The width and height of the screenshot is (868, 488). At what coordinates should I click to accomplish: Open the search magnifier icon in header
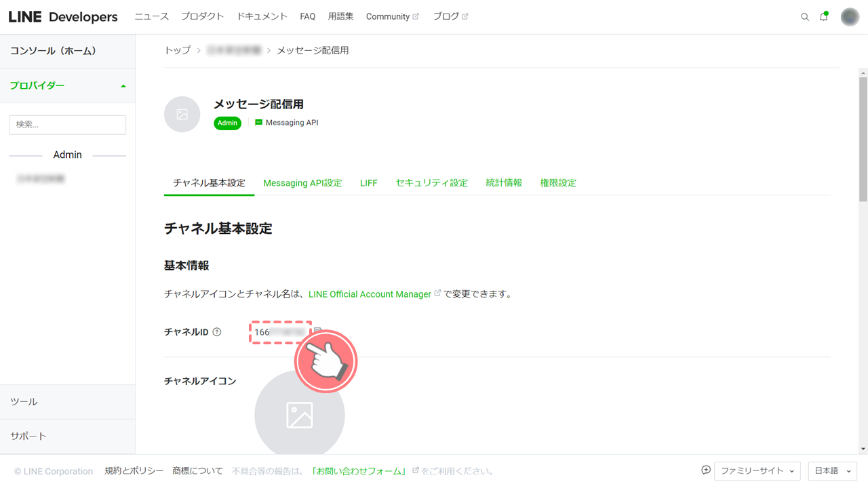[x=805, y=17]
